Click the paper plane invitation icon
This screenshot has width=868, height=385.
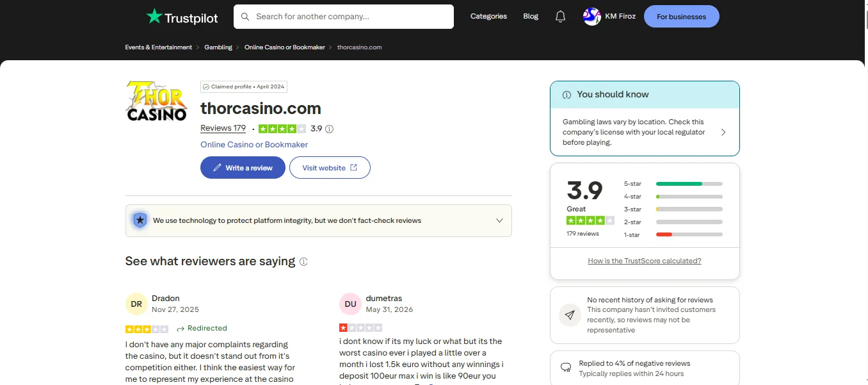570,315
